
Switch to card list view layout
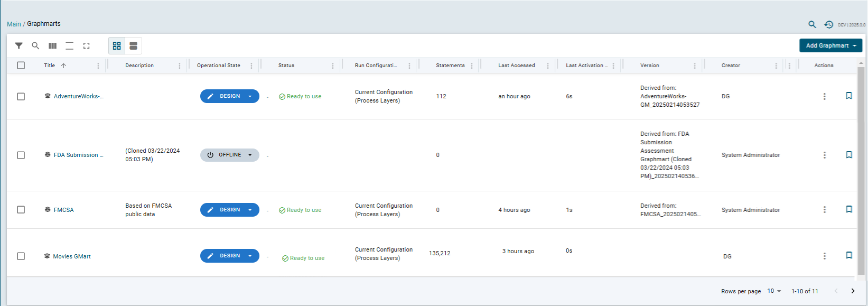tap(133, 46)
